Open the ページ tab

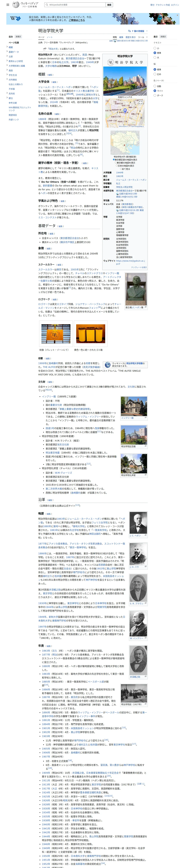41,37
